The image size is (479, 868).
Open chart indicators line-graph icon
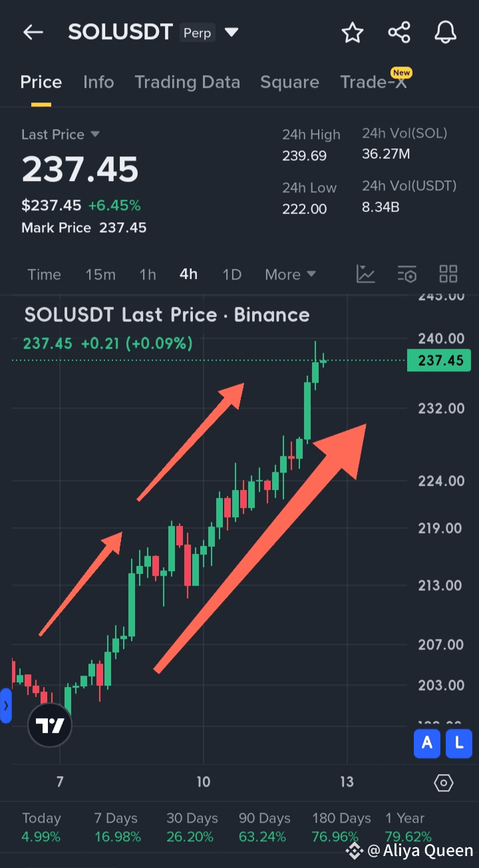click(366, 274)
